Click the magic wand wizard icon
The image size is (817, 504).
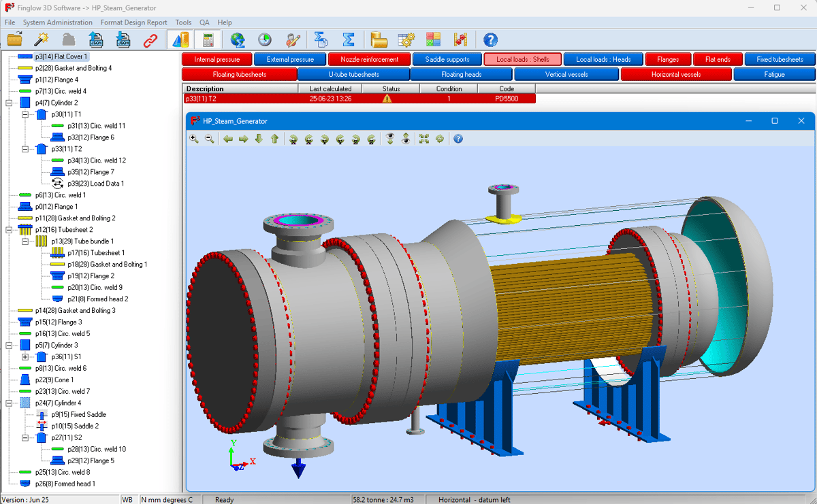pos(42,40)
